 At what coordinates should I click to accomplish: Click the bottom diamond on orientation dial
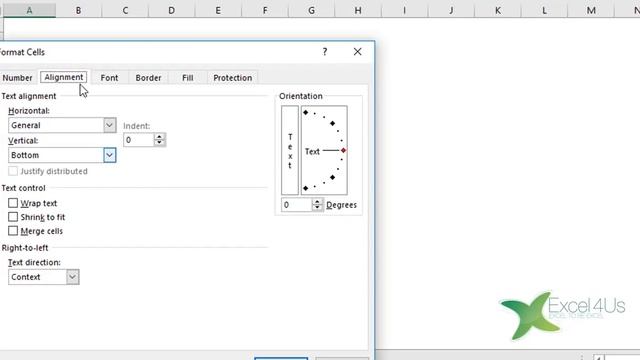(305, 188)
